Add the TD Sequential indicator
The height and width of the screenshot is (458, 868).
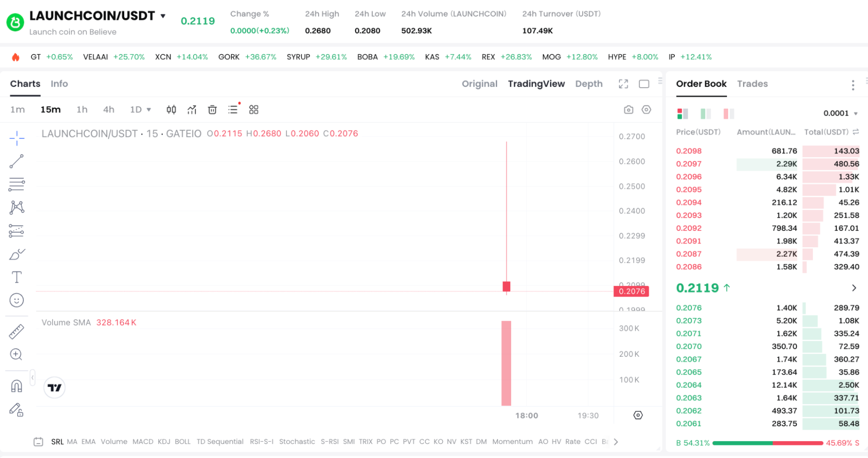click(x=220, y=442)
